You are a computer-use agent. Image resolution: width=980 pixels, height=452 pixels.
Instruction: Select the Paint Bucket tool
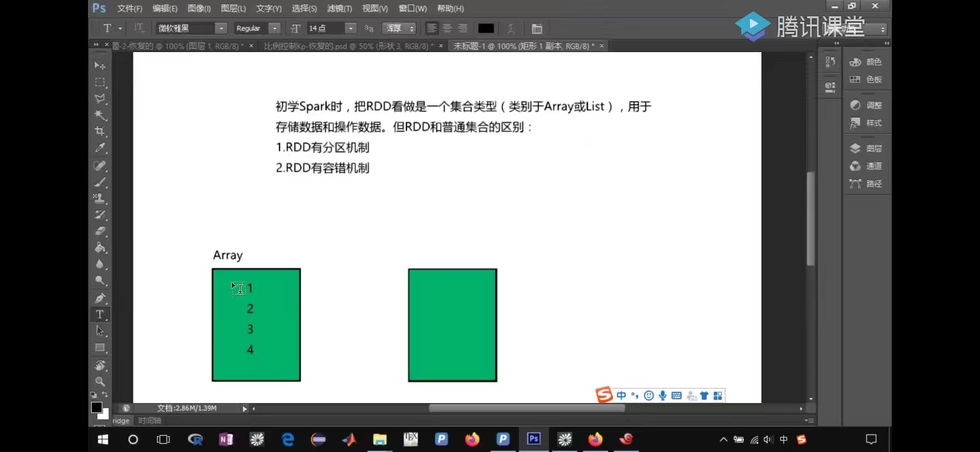coord(100,247)
